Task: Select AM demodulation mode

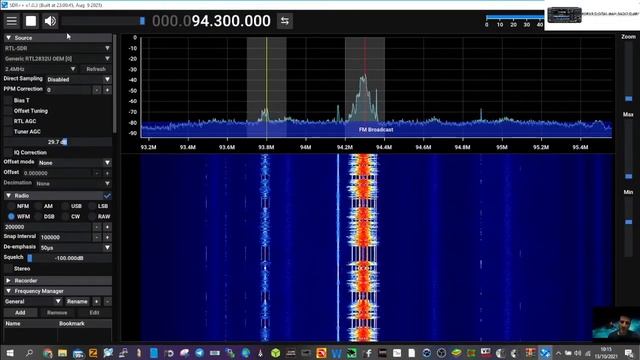Action: click(38, 206)
